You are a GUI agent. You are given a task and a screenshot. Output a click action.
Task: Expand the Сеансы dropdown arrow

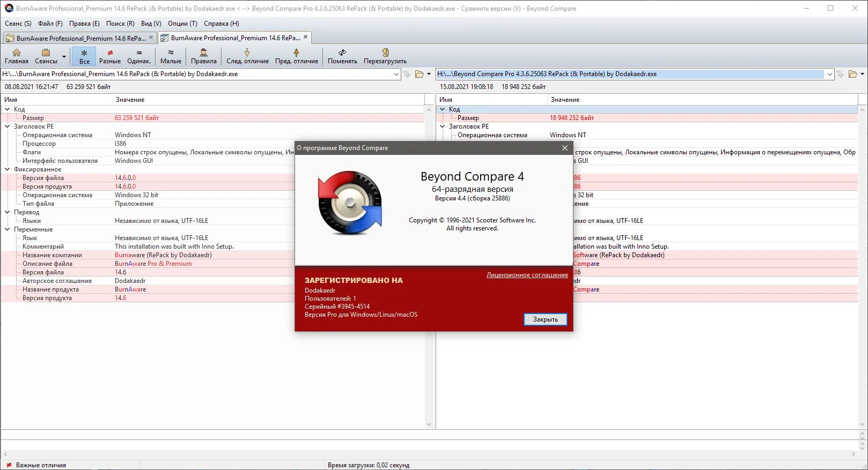[64, 56]
